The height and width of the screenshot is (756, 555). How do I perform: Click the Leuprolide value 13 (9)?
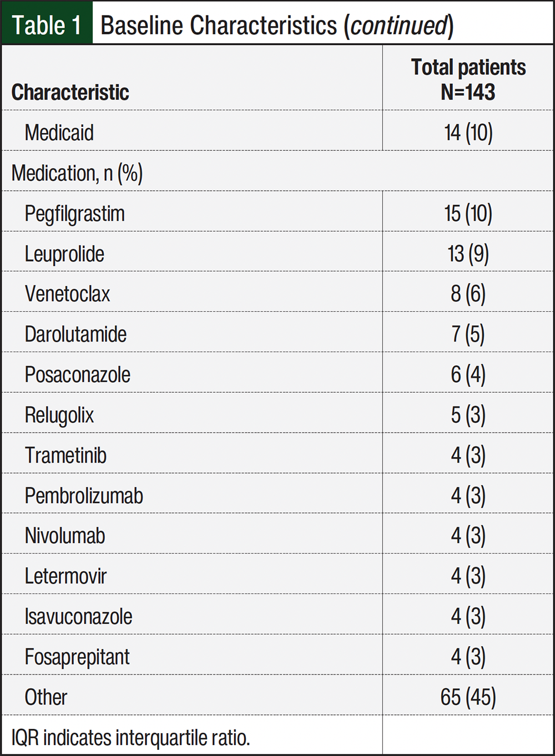(x=468, y=254)
